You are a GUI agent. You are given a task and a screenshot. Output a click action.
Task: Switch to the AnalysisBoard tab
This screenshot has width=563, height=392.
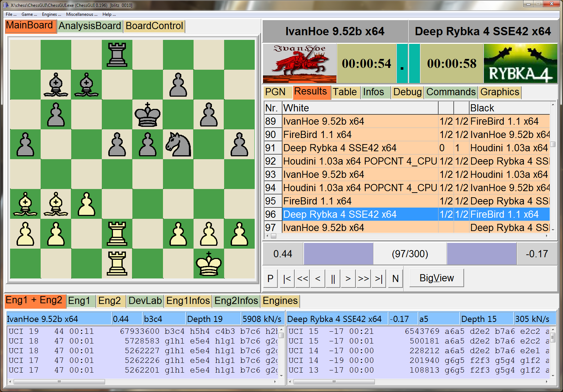tap(90, 26)
